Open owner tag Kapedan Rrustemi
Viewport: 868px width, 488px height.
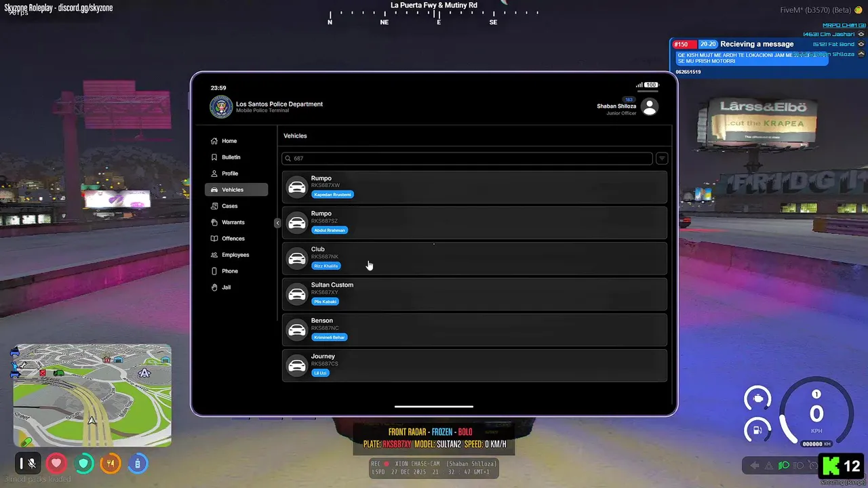333,195
